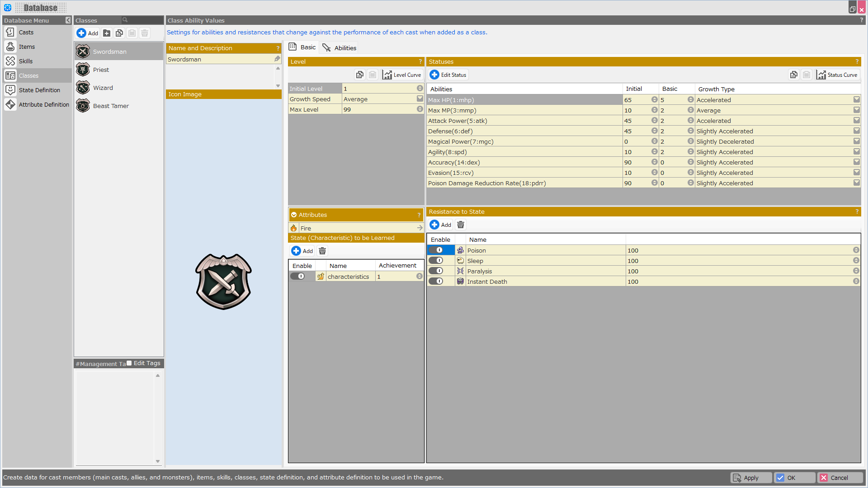Open Max HP growth type dropdown
This screenshot has height=488, width=868.
pyautogui.click(x=856, y=100)
